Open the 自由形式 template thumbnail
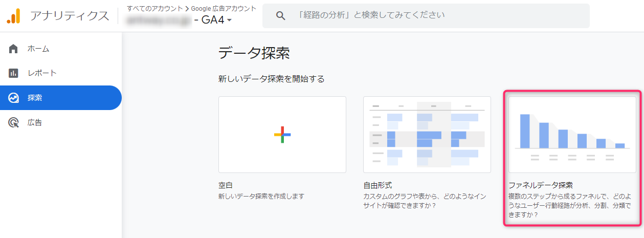 (x=427, y=134)
